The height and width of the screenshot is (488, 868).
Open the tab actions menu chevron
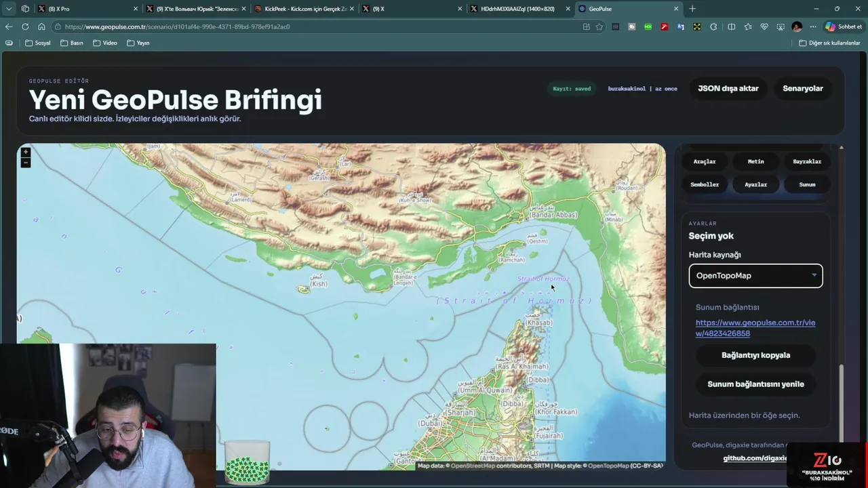coord(9,9)
